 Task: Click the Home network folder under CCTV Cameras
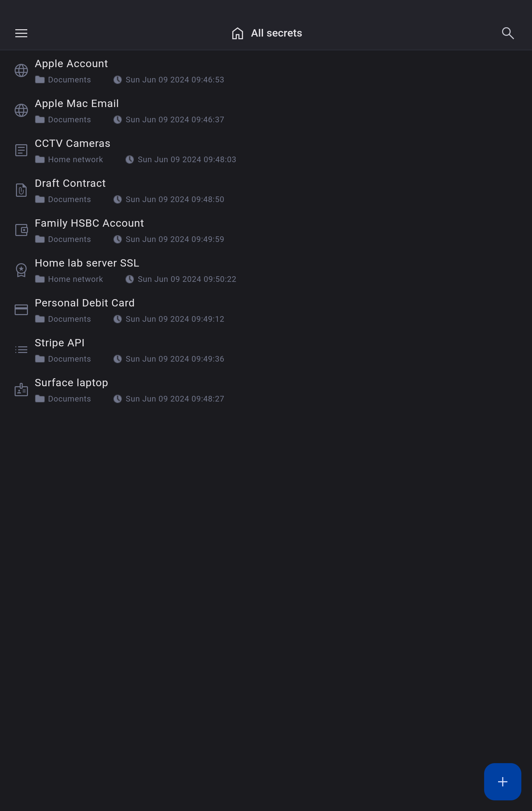coord(69,160)
